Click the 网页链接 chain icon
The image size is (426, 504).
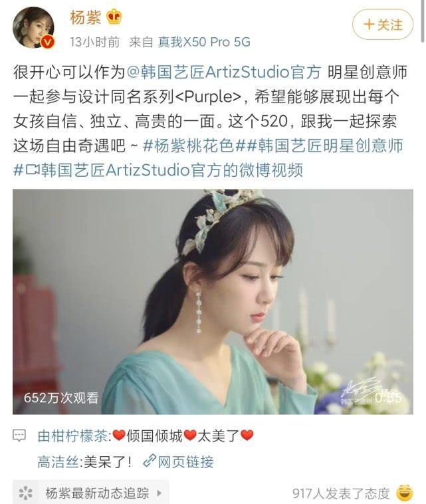150,461
